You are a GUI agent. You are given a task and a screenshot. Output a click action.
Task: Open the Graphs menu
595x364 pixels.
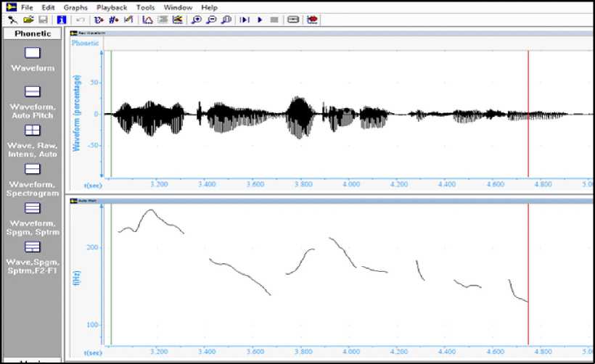click(75, 7)
